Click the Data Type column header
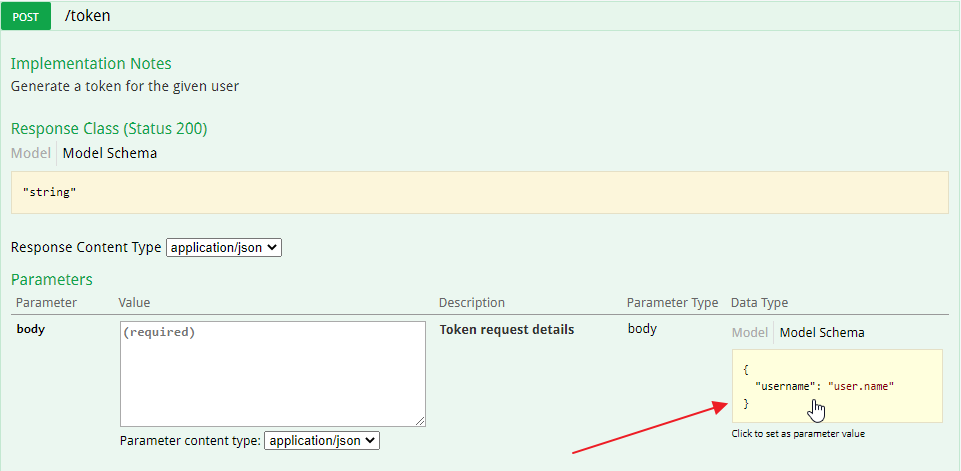Viewport: 961px width, 471px height. (x=759, y=302)
